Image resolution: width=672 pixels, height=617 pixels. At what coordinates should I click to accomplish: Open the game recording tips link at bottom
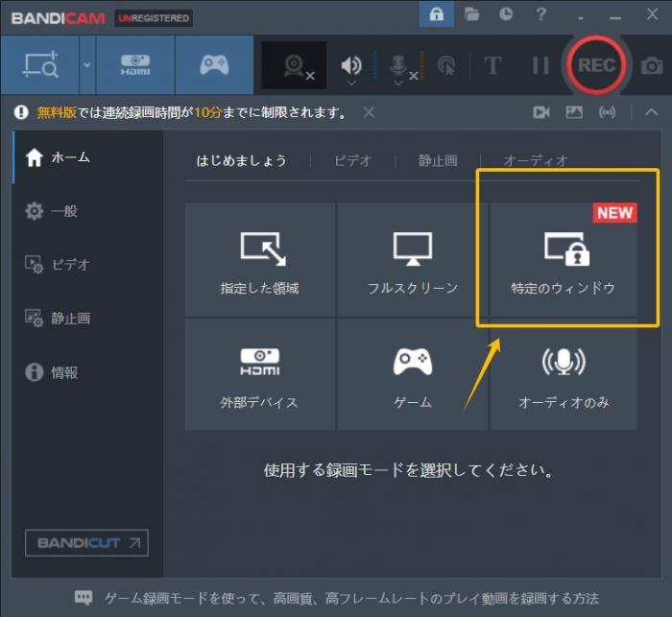click(351, 598)
